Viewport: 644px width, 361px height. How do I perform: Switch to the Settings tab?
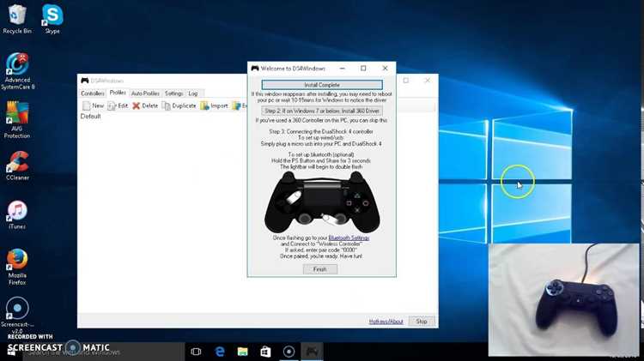click(173, 93)
